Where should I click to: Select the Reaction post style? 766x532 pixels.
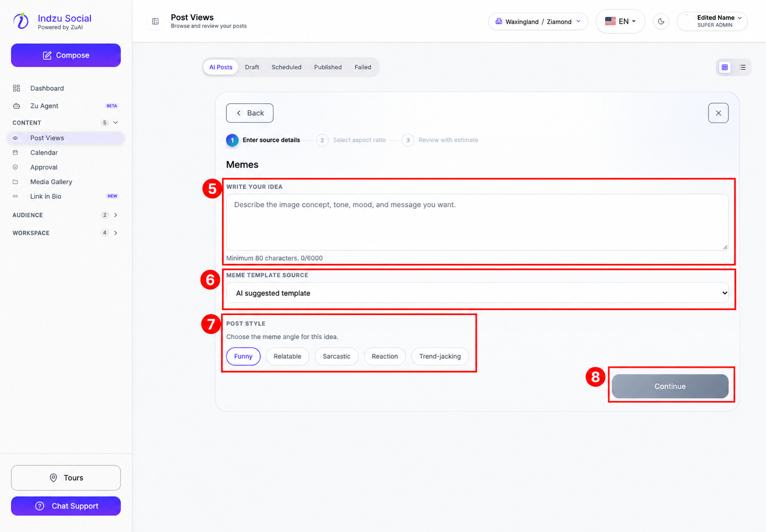(x=385, y=356)
